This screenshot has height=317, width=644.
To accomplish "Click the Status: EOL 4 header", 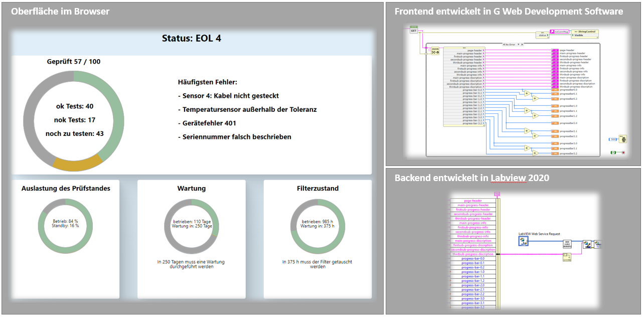I will coord(191,38).
